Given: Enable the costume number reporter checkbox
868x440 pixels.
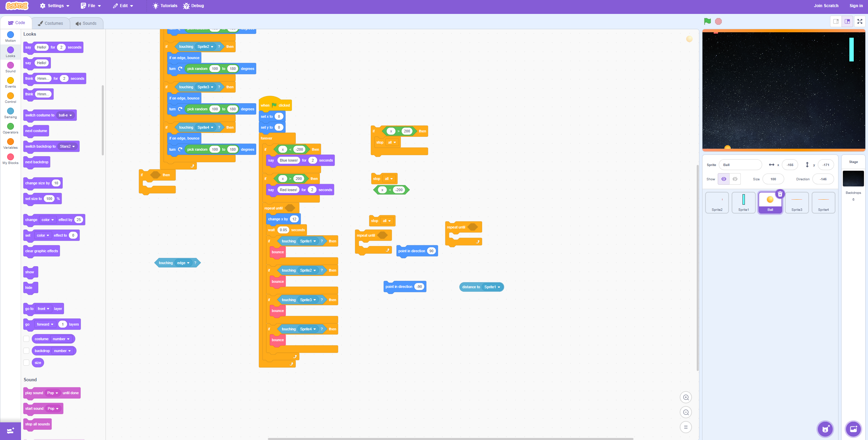Looking at the screenshot, I should point(26,339).
